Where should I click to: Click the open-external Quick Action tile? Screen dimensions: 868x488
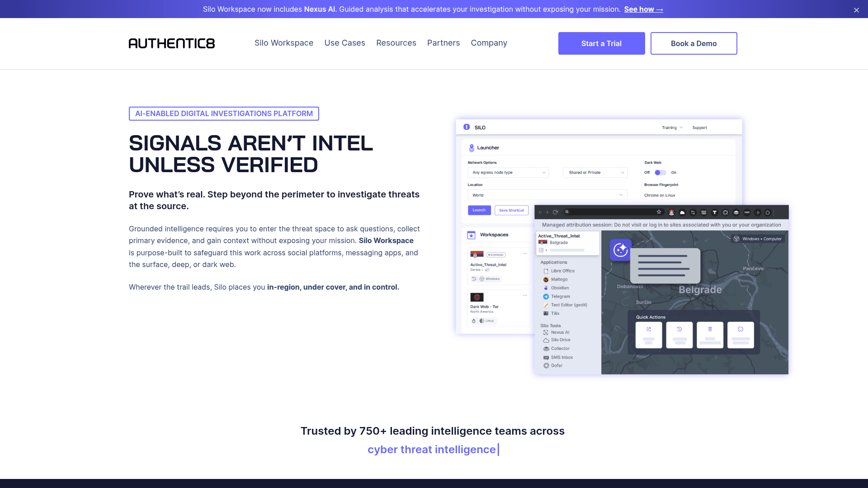[x=649, y=335]
